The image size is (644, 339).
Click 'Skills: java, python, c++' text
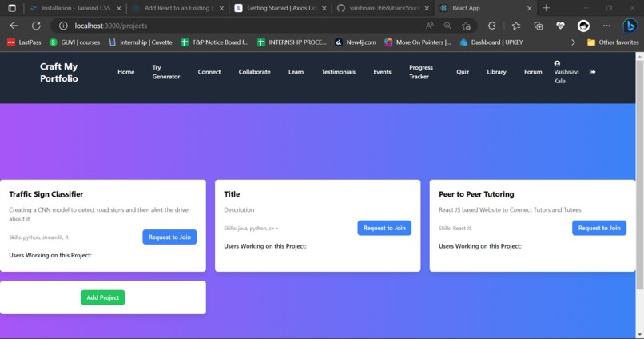click(x=251, y=229)
